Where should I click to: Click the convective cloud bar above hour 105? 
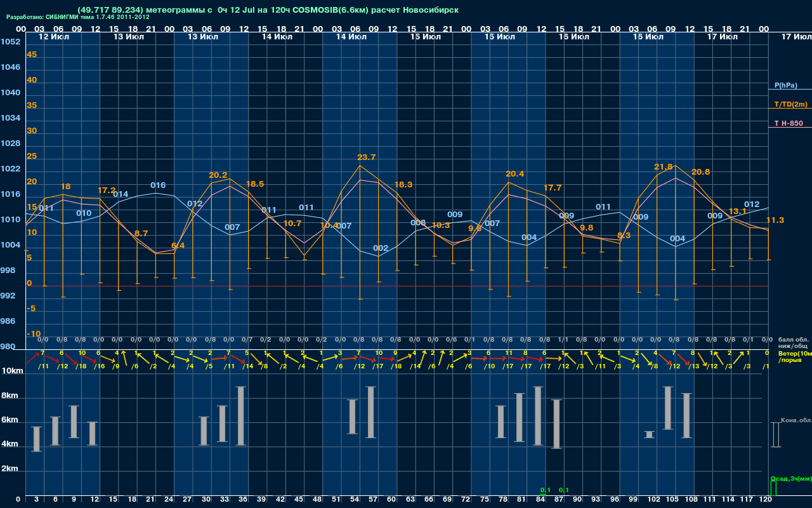pos(668,408)
